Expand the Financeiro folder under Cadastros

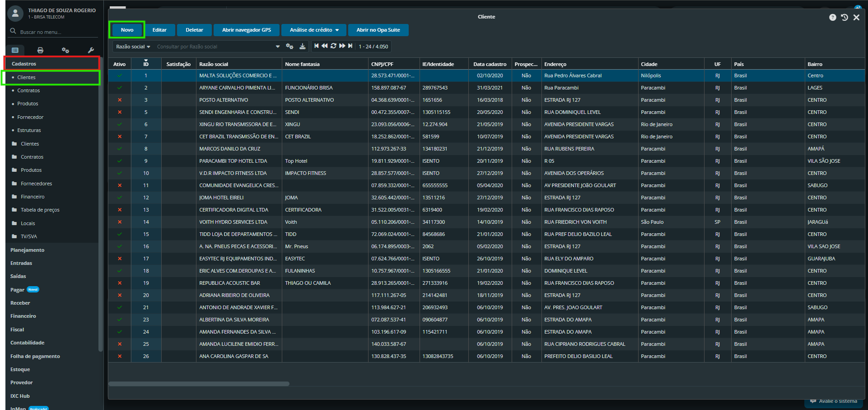(x=33, y=197)
